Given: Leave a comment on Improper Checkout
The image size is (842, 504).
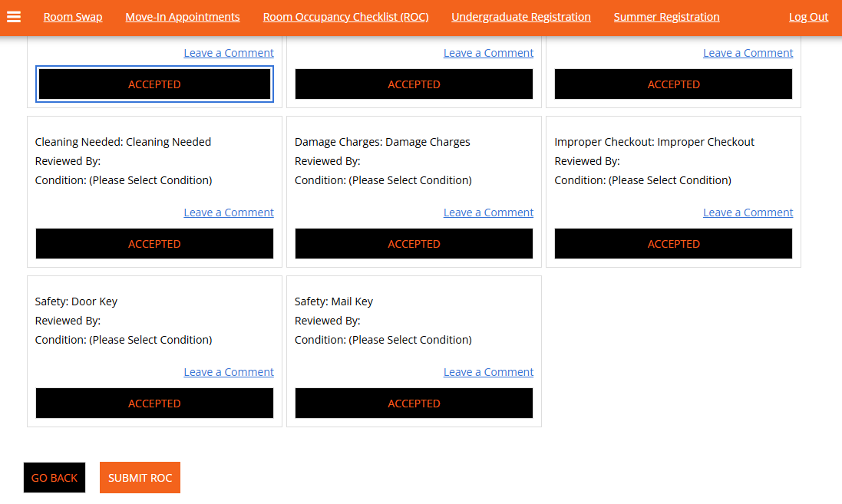Looking at the screenshot, I should (x=748, y=212).
